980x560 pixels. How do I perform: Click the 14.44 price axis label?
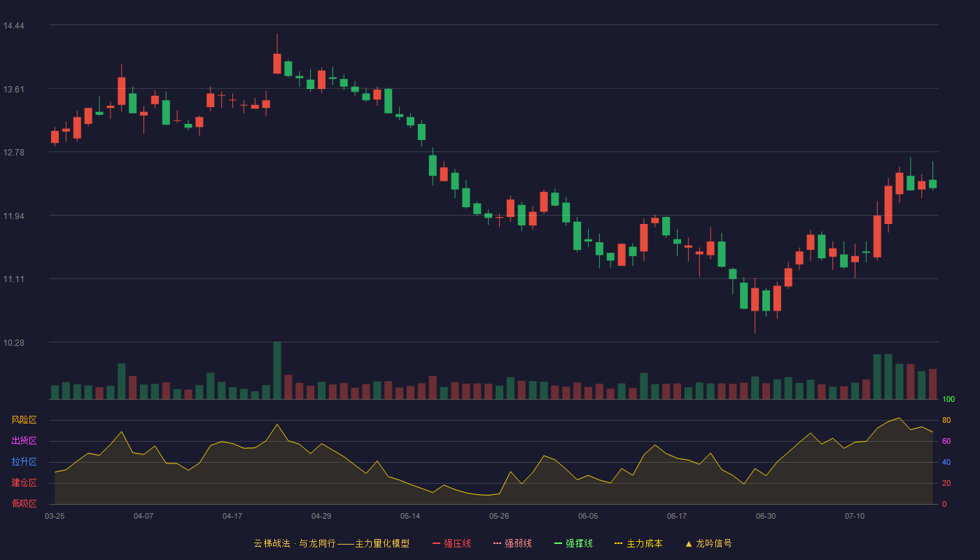click(14, 26)
